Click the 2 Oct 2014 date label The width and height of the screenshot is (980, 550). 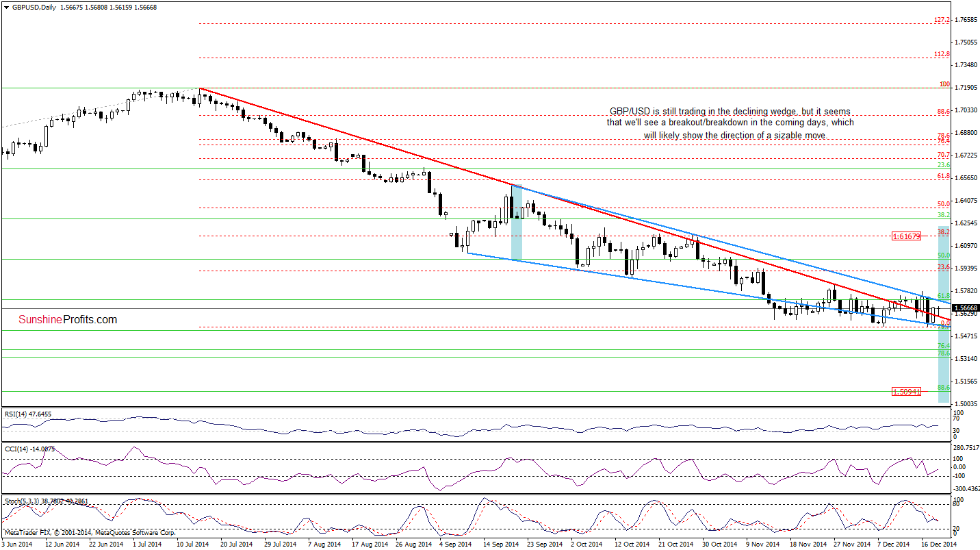[x=586, y=545]
